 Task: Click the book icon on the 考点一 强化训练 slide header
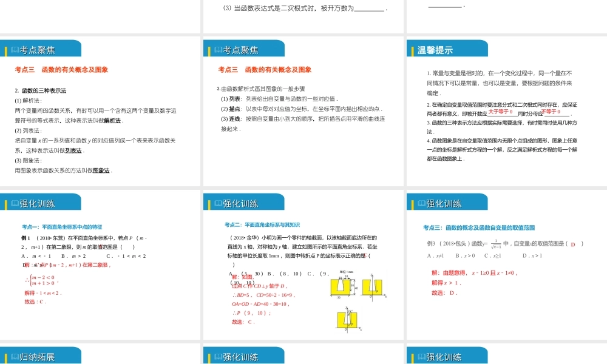pos(15,203)
